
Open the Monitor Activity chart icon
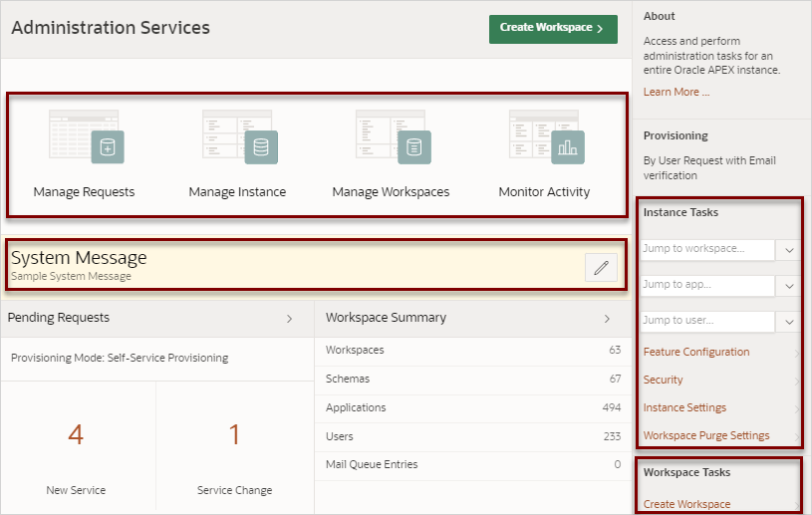(x=546, y=137)
